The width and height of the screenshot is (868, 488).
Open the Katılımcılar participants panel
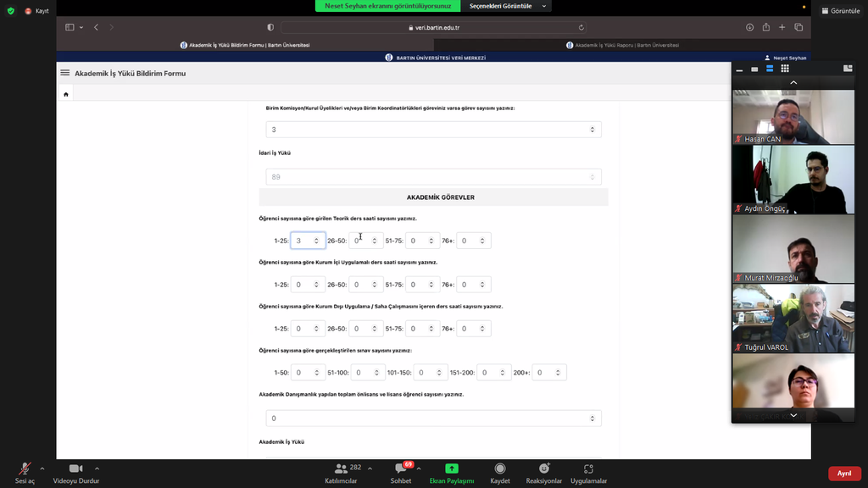click(x=342, y=469)
